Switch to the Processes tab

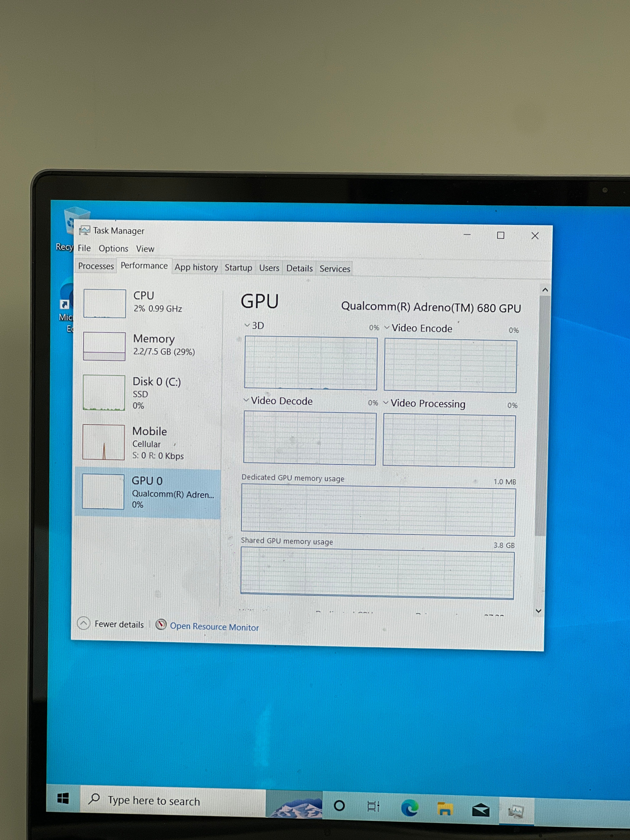[96, 266]
